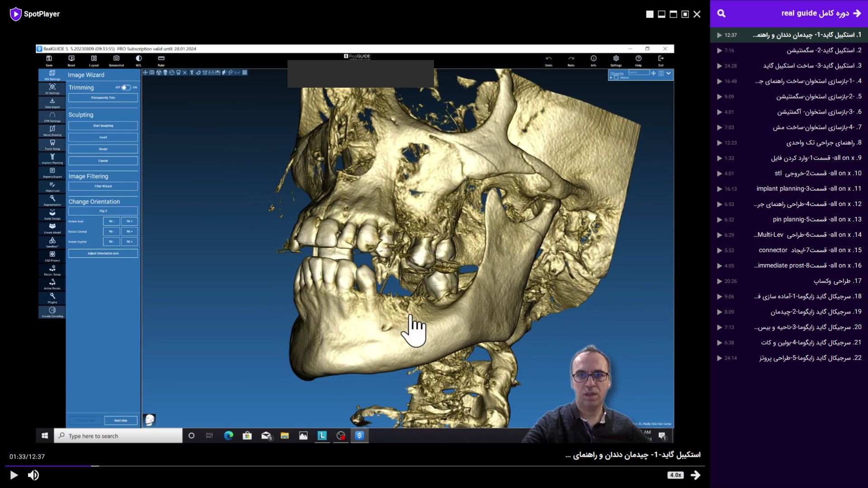Open CAD Project in the sidebar

(52, 257)
